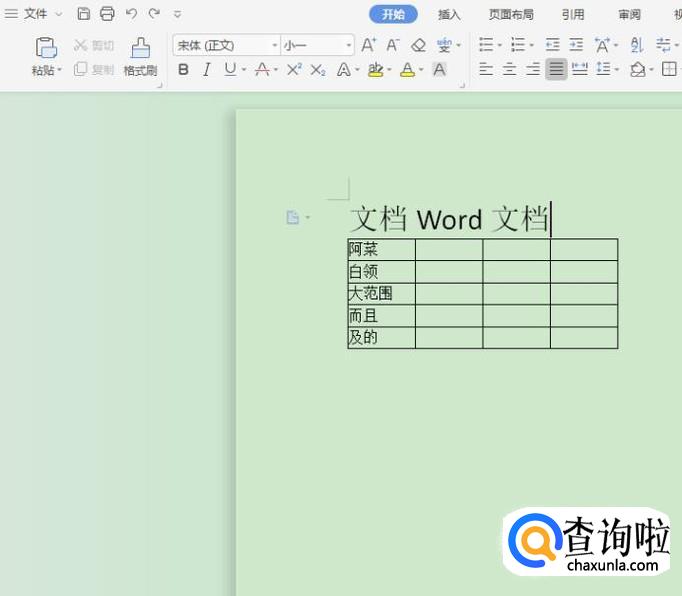Screen dimensions: 682x596
Task: Open the font size dropdown arrow
Action: [x=349, y=45]
